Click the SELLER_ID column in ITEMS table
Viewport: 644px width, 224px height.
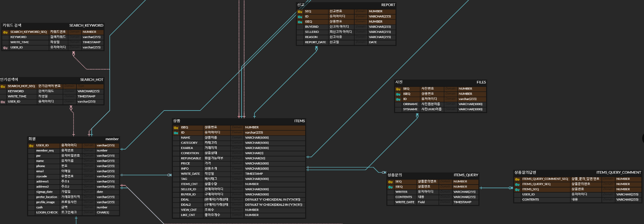(x=189, y=189)
